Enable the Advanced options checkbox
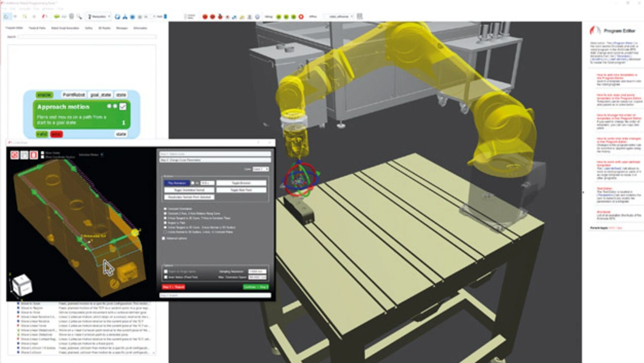 click(x=164, y=238)
